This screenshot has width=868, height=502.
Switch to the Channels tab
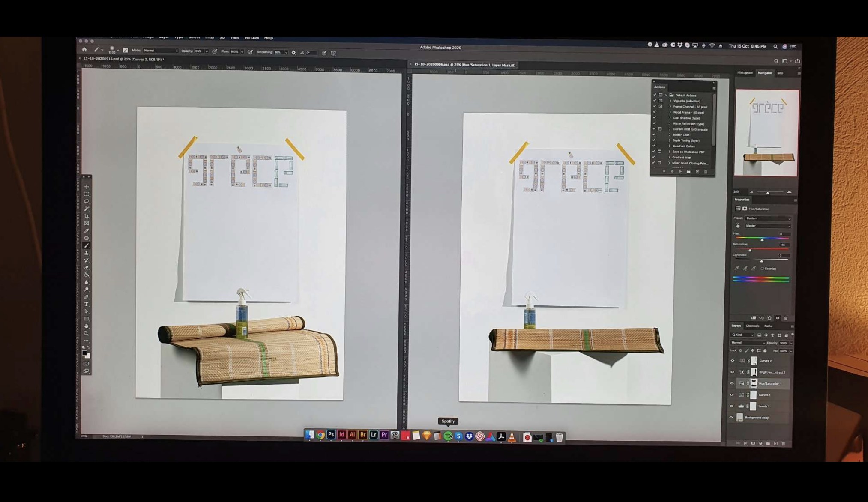coord(752,326)
